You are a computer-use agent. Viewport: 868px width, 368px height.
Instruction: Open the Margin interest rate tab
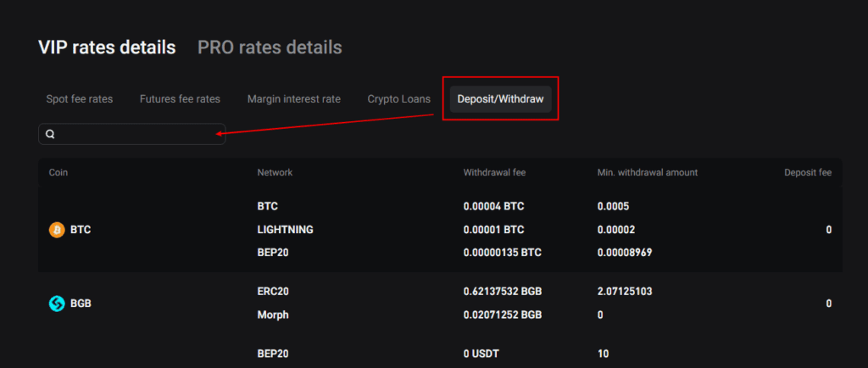click(x=293, y=99)
